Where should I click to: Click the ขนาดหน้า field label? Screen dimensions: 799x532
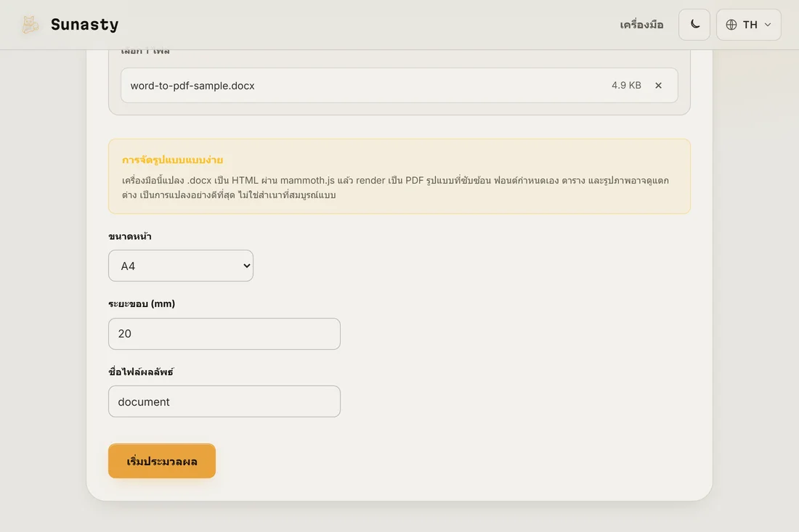click(x=130, y=236)
